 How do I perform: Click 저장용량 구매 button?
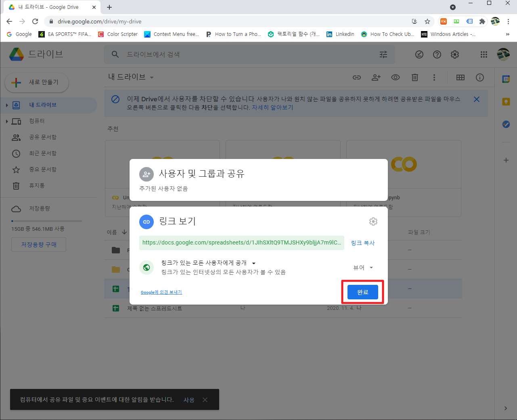click(39, 244)
